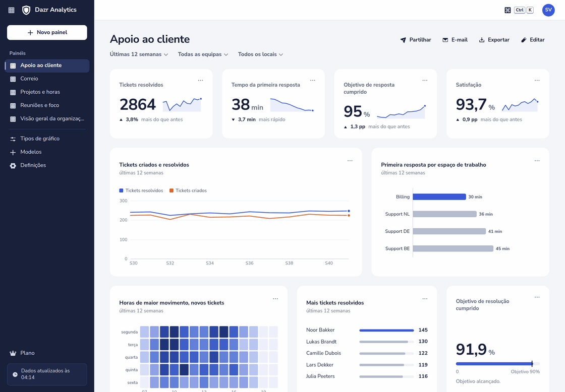
Task: Toggle Tickets resolvidos legend series
Action: click(141, 191)
